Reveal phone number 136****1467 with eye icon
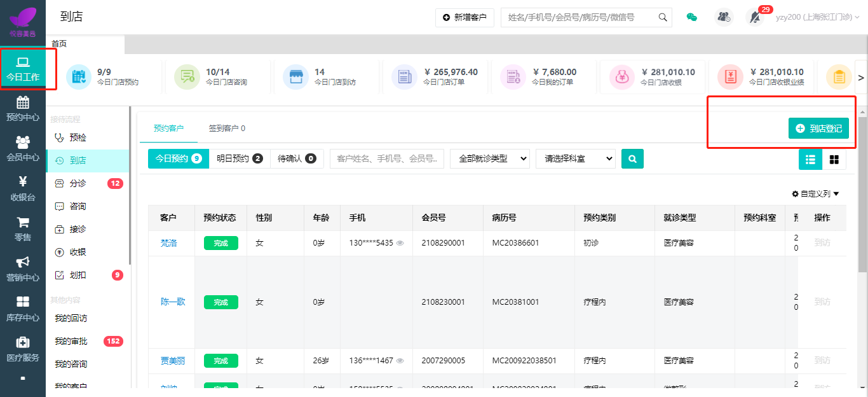This screenshot has height=397, width=868. [400, 361]
